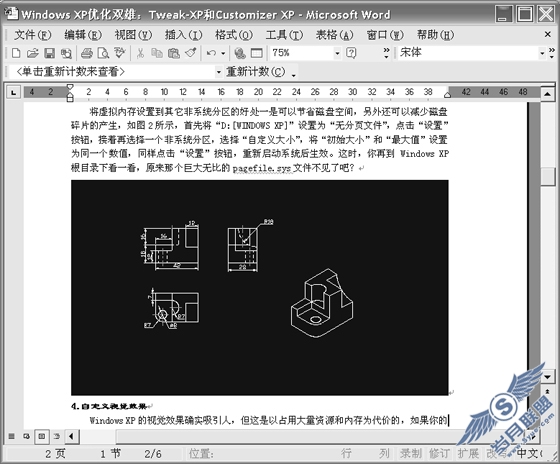Image resolution: width=560 pixels, height=464 pixels.
Task: Switch to Normal view
Action: (x=11, y=436)
